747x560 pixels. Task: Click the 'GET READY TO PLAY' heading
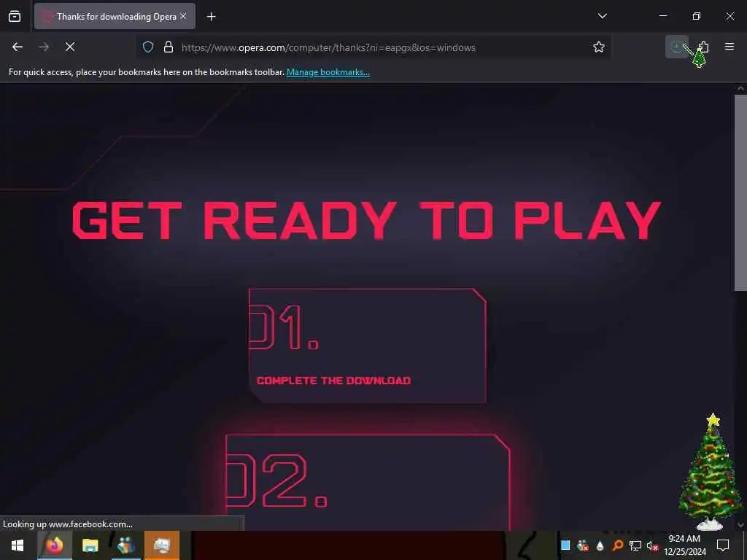(366, 220)
